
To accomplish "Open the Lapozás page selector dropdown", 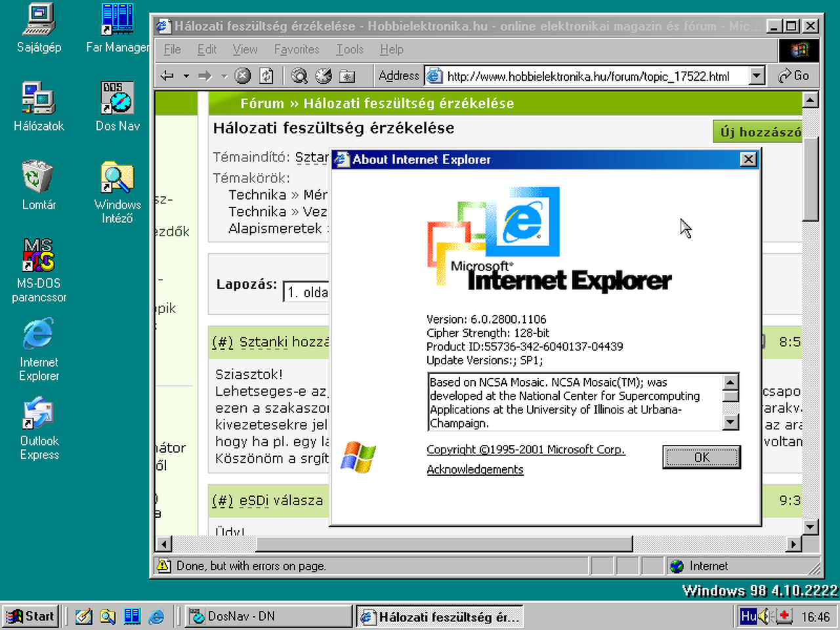I will (306, 292).
